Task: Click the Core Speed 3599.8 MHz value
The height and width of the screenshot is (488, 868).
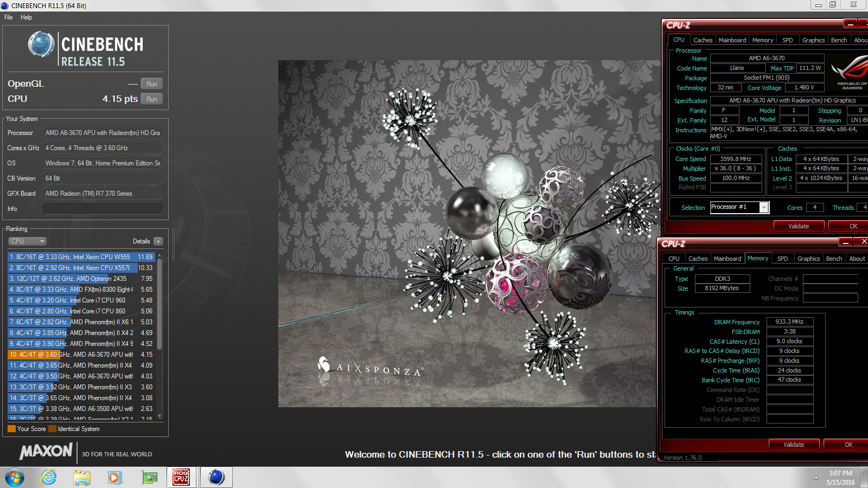Action: click(736, 159)
